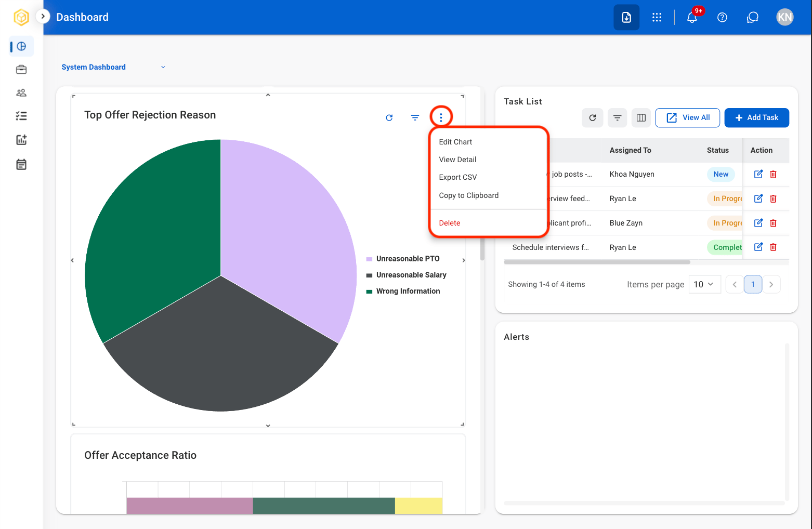The height and width of the screenshot is (529, 812).
Task: Refresh the Top Offer Rejection Reason chart
Action: (x=389, y=118)
